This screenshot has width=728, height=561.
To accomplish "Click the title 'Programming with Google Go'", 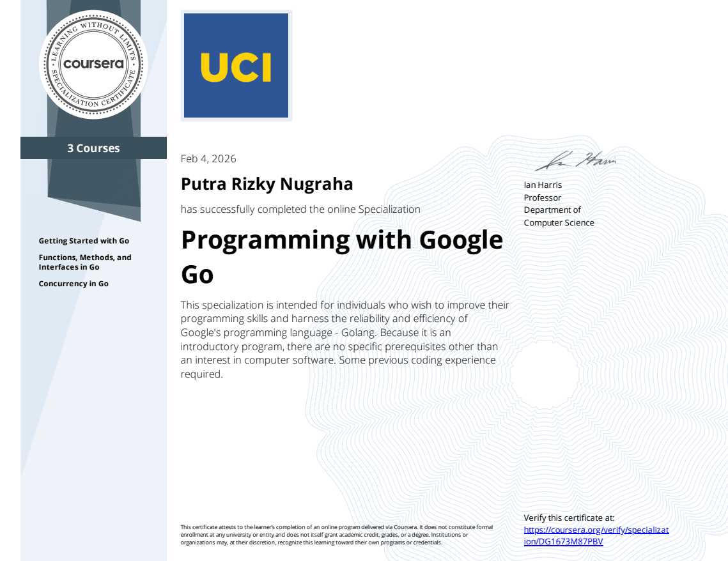I will (342, 257).
